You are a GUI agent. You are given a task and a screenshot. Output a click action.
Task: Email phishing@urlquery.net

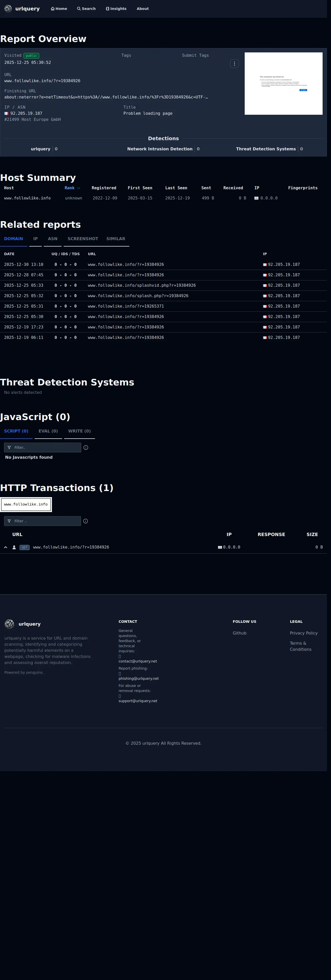coord(139,679)
